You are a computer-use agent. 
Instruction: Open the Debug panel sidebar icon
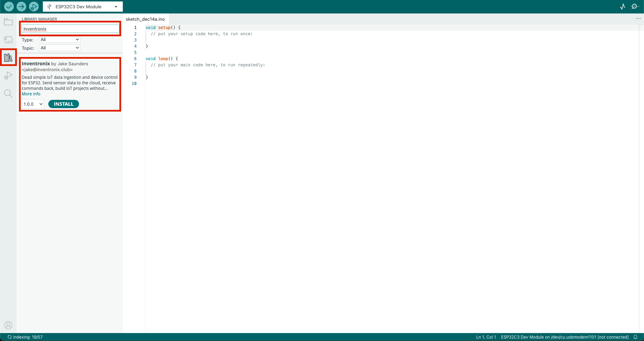point(8,76)
